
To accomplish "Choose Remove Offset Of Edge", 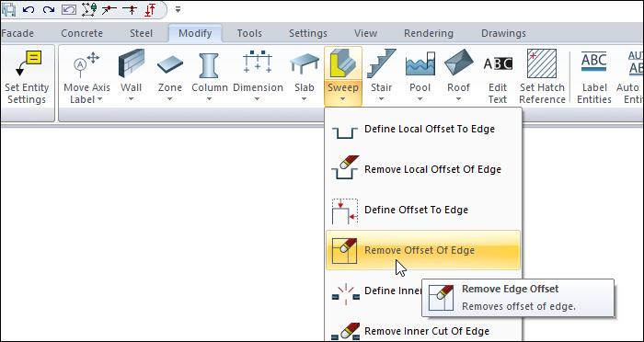I will click(423, 250).
